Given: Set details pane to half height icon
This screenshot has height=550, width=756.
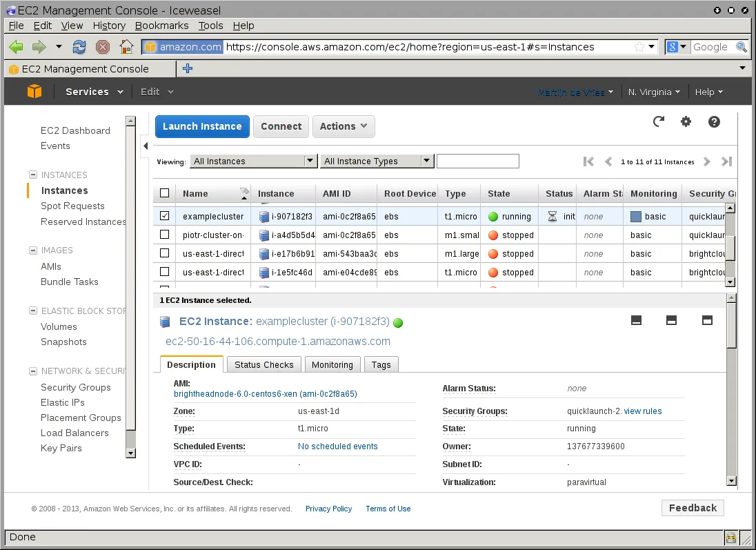Looking at the screenshot, I should (x=671, y=320).
